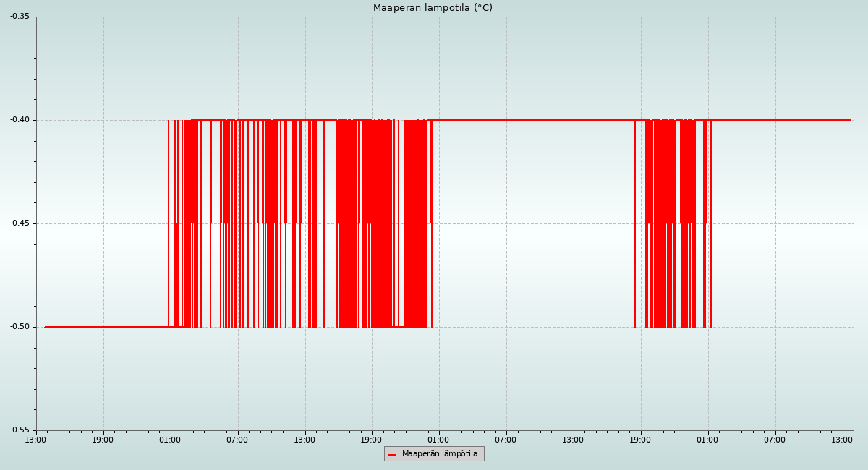Select the -0.45 y-axis label
Viewport: 868px width, 470px height.
coord(20,223)
